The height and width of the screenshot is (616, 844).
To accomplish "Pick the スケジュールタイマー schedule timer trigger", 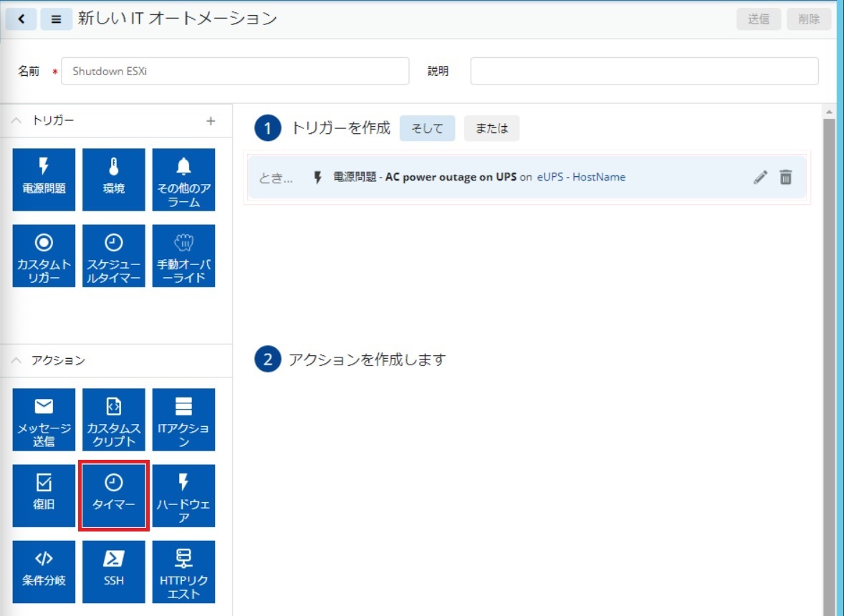I will (113, 256).
